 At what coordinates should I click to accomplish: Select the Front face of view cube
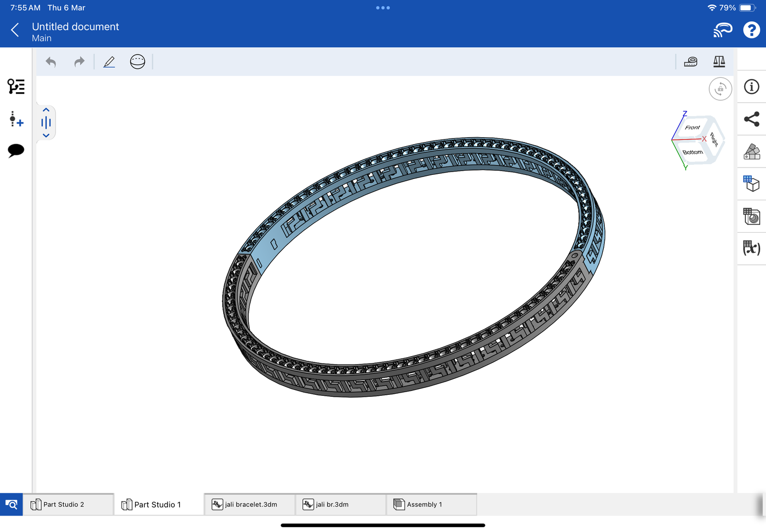click(692, 128)
